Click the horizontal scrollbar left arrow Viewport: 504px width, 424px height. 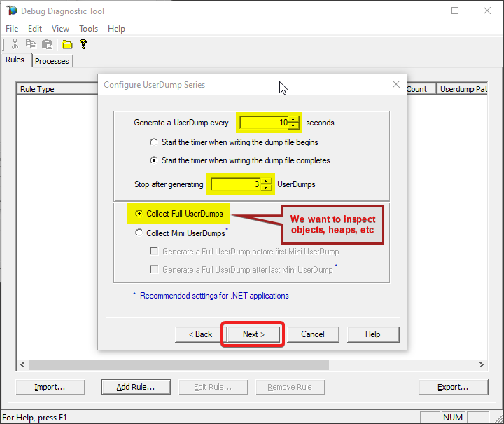[x=22, y=365]
